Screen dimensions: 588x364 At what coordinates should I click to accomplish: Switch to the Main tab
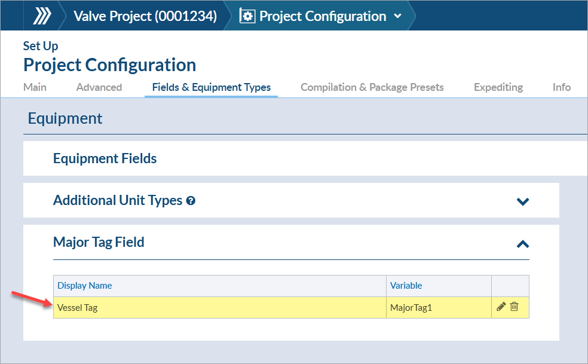click(35, 87)
